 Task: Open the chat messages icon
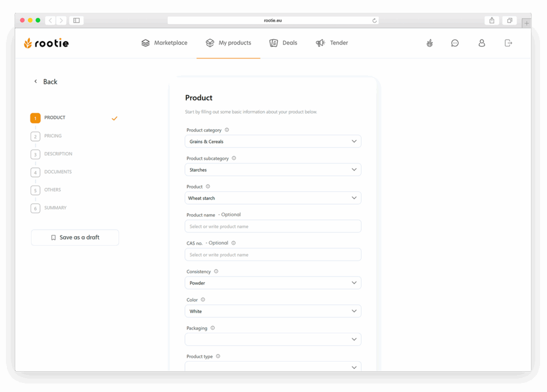coord(455,43)
